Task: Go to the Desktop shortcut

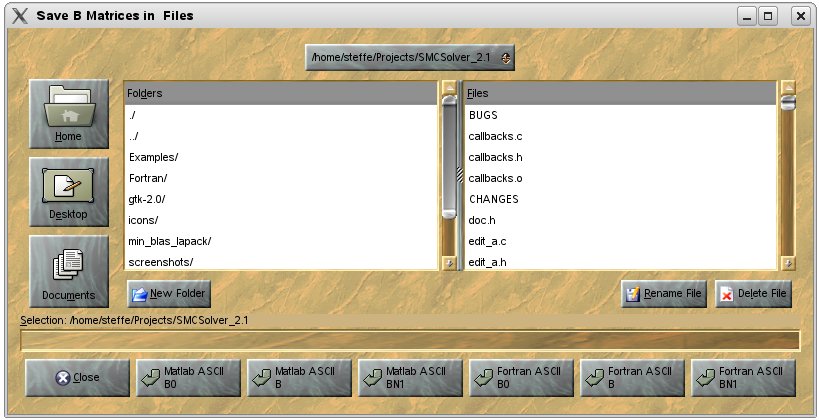Action: coord(68,193)
